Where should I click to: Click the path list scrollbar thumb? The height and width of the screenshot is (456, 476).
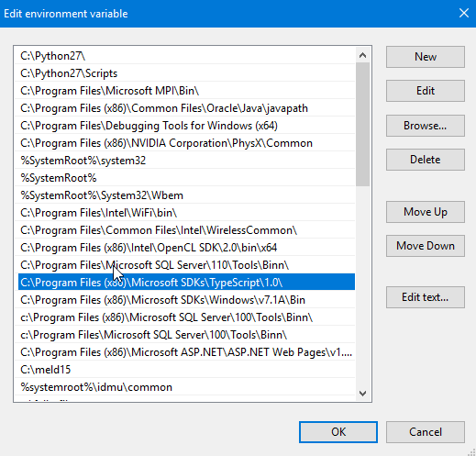363,124
